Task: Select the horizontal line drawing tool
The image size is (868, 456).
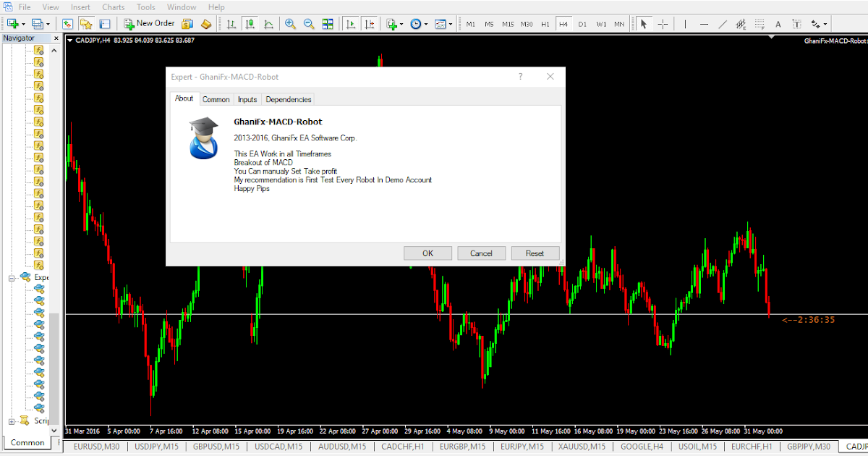Action: tap(705, 24)
